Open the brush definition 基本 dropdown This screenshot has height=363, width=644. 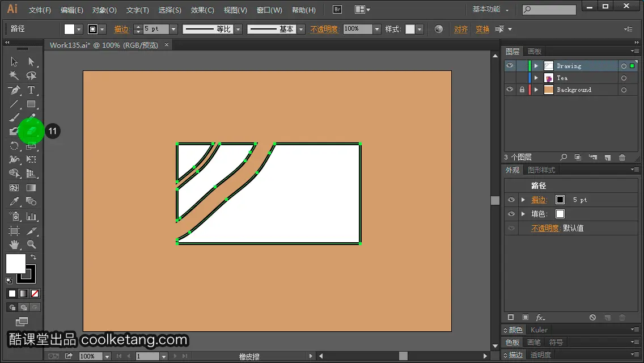click(301, 29)
